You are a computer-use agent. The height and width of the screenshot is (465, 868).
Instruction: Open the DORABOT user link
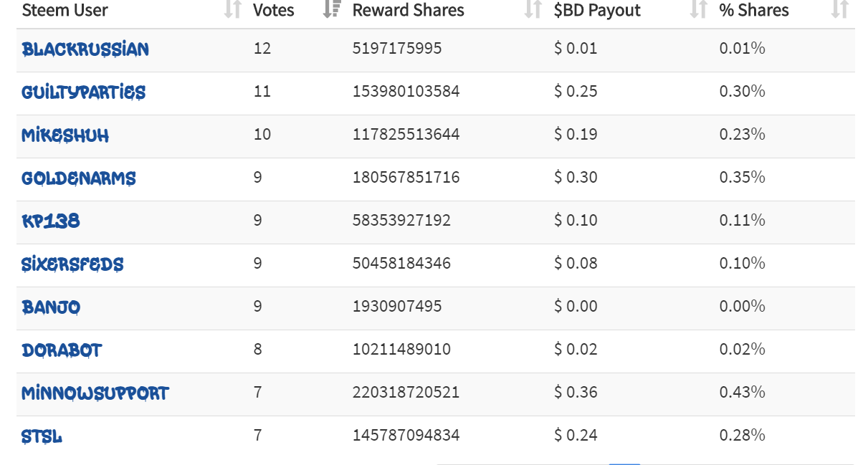(x=62, y=350)
